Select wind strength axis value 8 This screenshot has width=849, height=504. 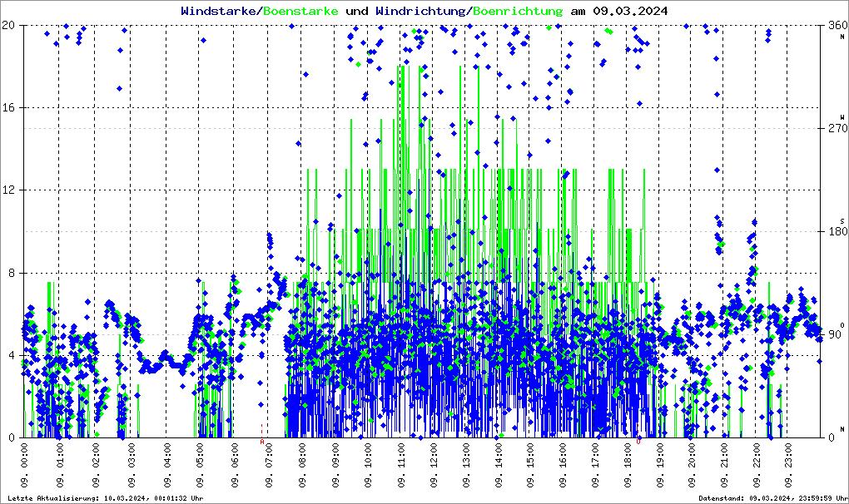point(12,273)
